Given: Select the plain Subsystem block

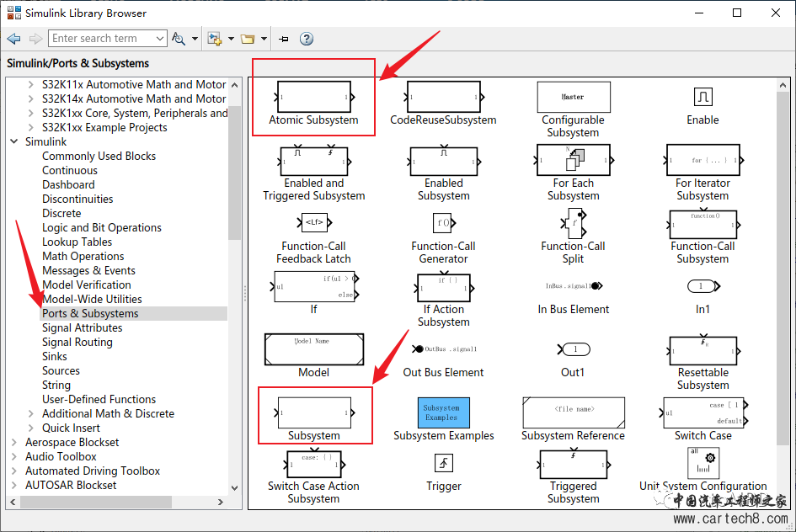Looking at the screenshot, I should [314, 412].
